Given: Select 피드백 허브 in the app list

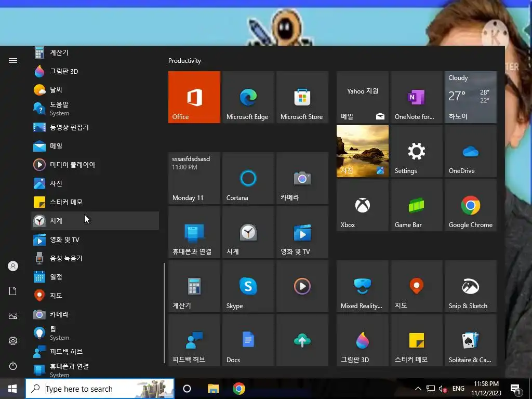Looking at the screenshot, I should (x=95, y=352).
